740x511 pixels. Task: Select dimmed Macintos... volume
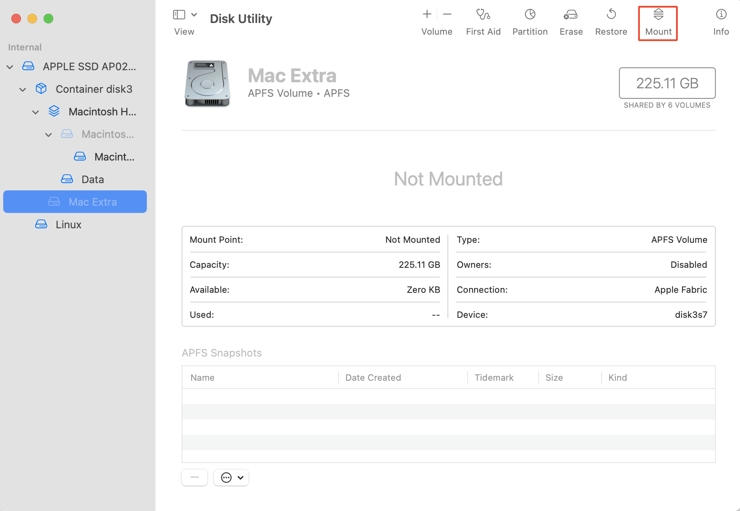pos(108,134)
